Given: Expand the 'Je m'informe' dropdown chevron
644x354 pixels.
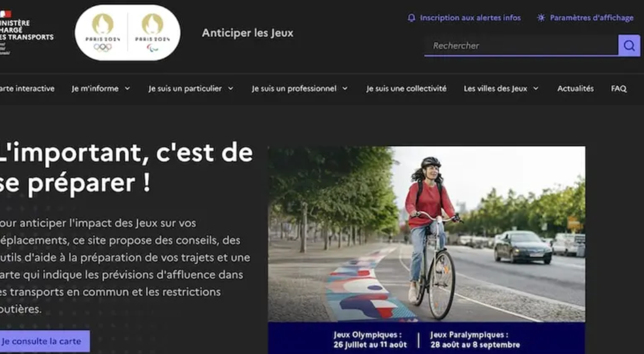Looking at the screenshot, I should 128,88.
